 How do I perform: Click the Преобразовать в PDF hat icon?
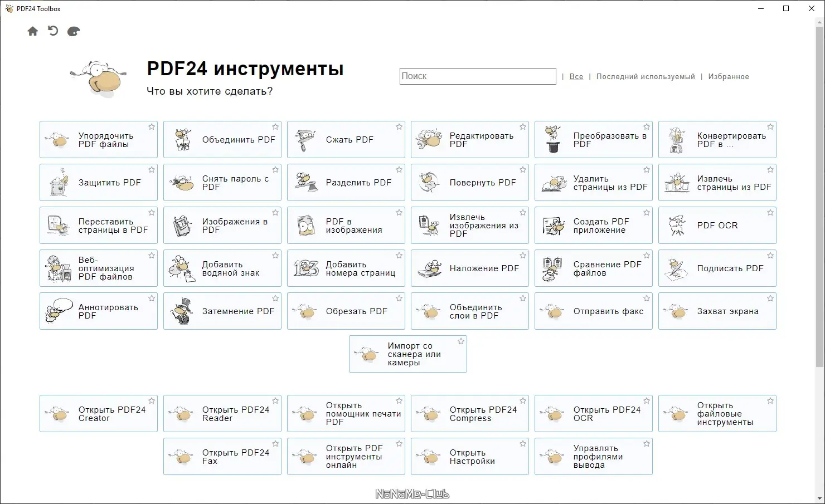click(x=553, y=140)
